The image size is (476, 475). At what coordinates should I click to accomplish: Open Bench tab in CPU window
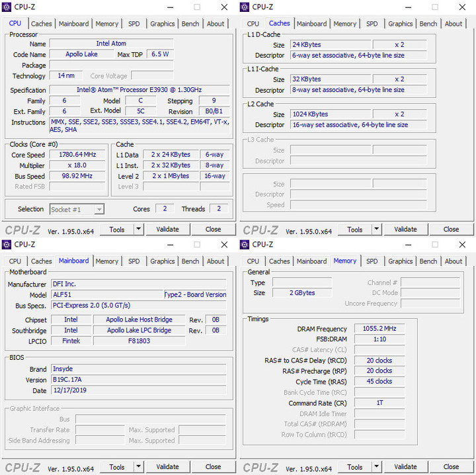190,24
